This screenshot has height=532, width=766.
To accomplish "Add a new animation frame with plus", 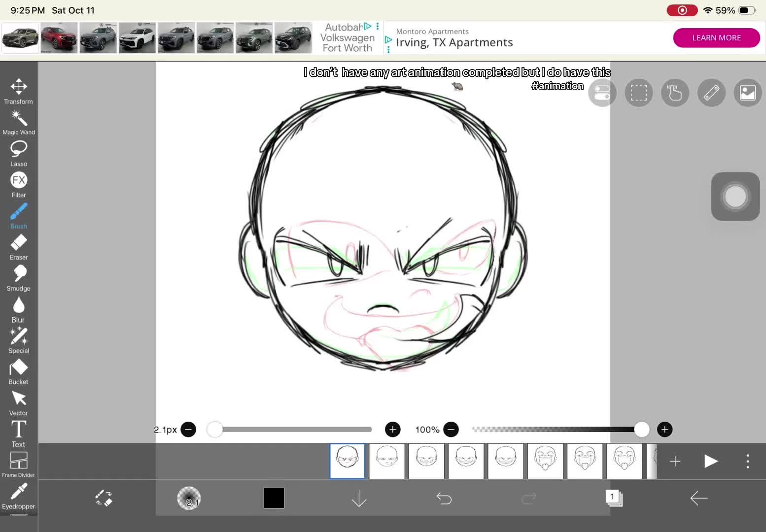I will point(675,461).
